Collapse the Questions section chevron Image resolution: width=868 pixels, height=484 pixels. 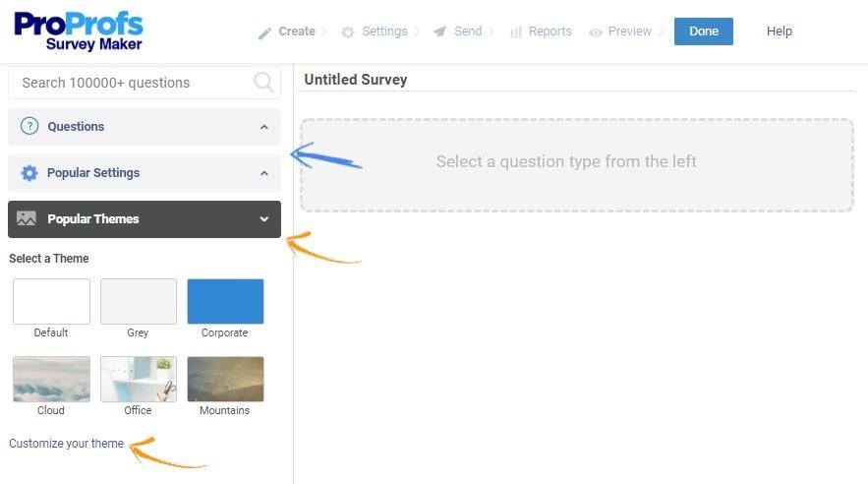263,127
